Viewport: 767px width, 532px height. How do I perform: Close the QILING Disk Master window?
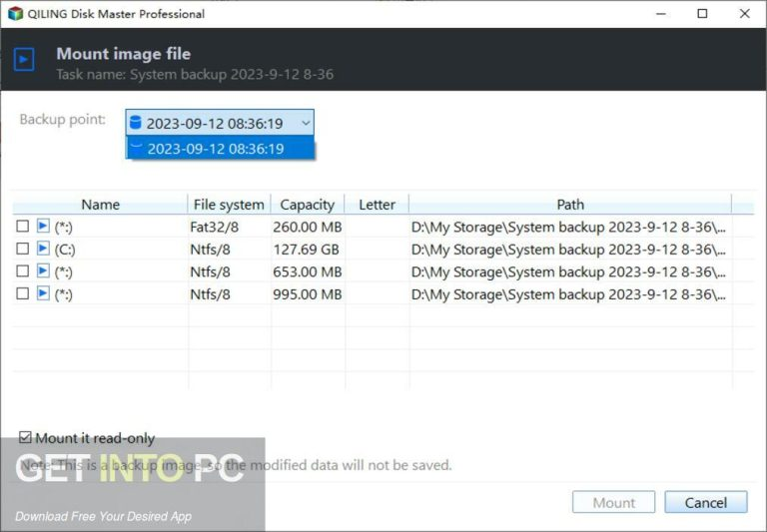pos(744,14)
